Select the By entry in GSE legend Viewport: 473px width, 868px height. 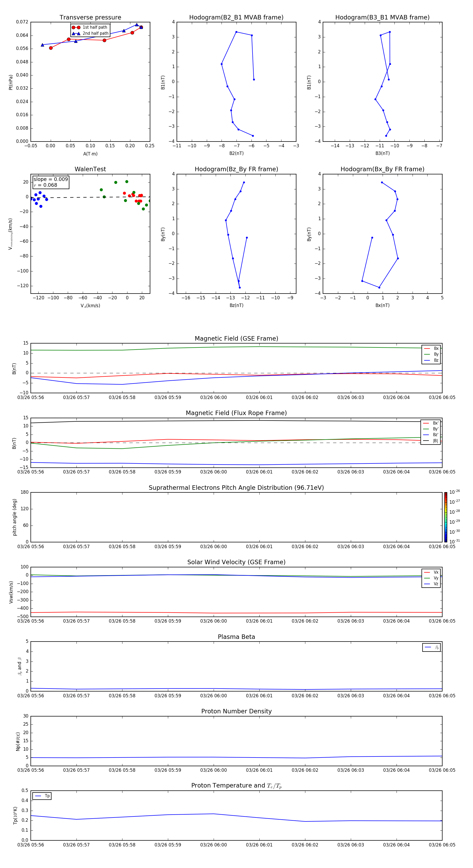(431, 355)
